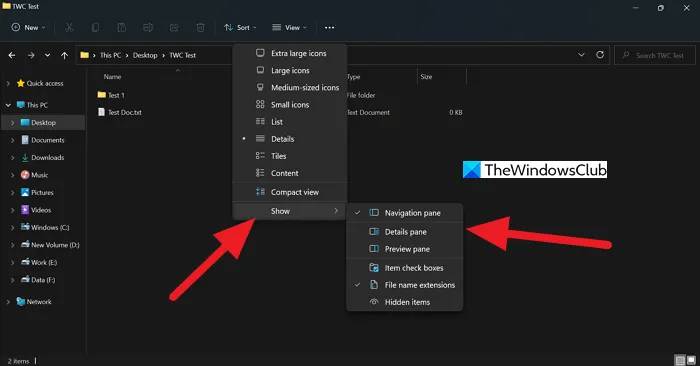Click the Back arrow navigation icon

click(12, 55)
